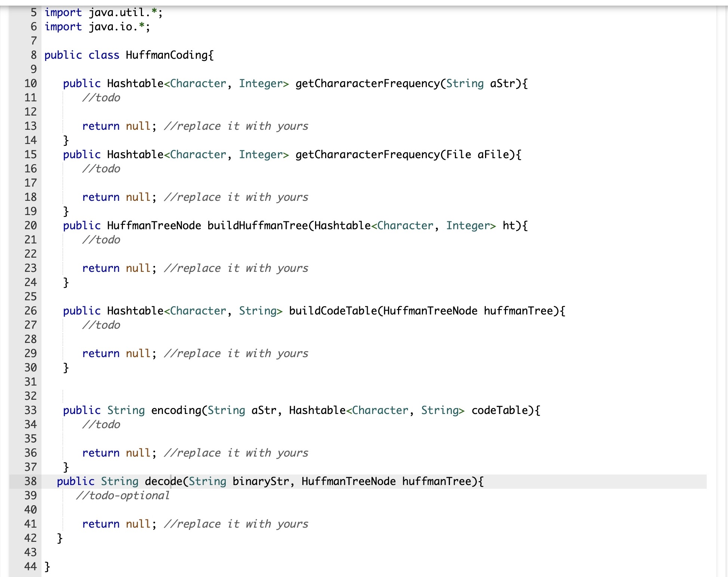Click the codeTable parameter name
The image size is (728, 577).
pos(500,410)
